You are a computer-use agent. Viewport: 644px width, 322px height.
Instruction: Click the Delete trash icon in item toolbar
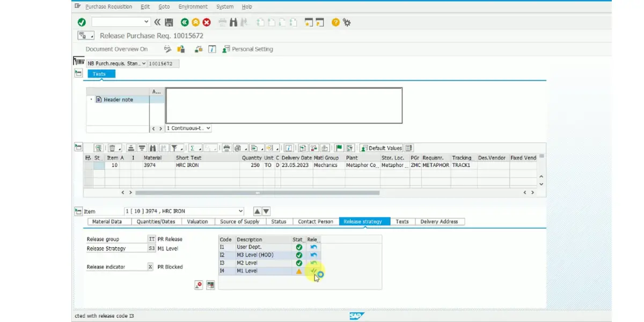pyautogui.click(x=112, y=148)
